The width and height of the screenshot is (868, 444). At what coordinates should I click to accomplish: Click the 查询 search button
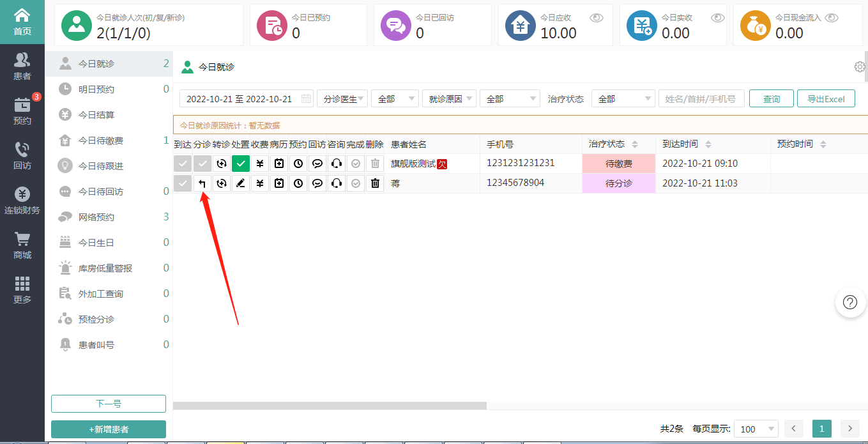pyautogui.click(x=772, y=98)
